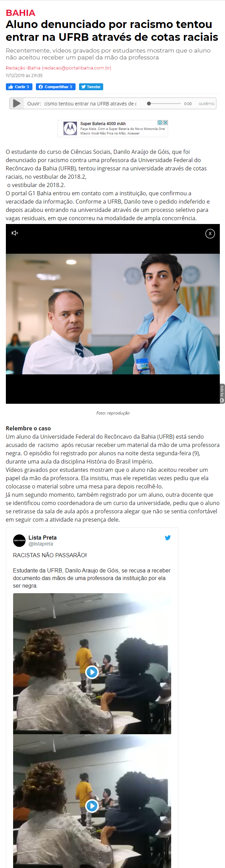The image size is (225, 868).
Task: Open the audima brand link
Action: pyautogui.click(x=206, y=103)
